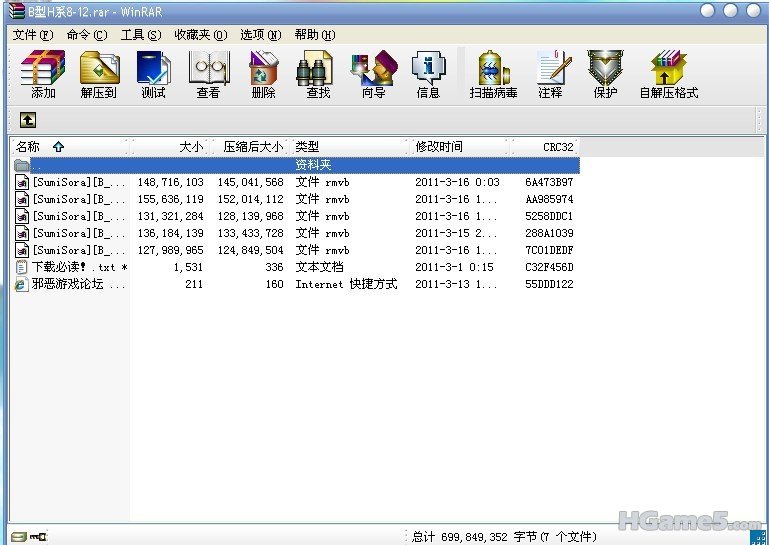Open the 注释 (Comment) icon
The image size is (769, 545).
point(550,74)
